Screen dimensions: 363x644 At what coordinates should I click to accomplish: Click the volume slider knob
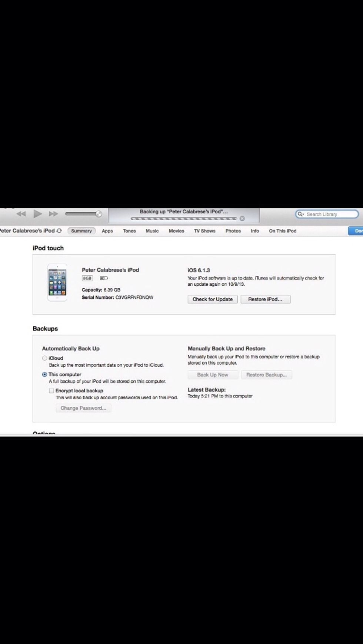pyautogui.click(x=99, y=214)
